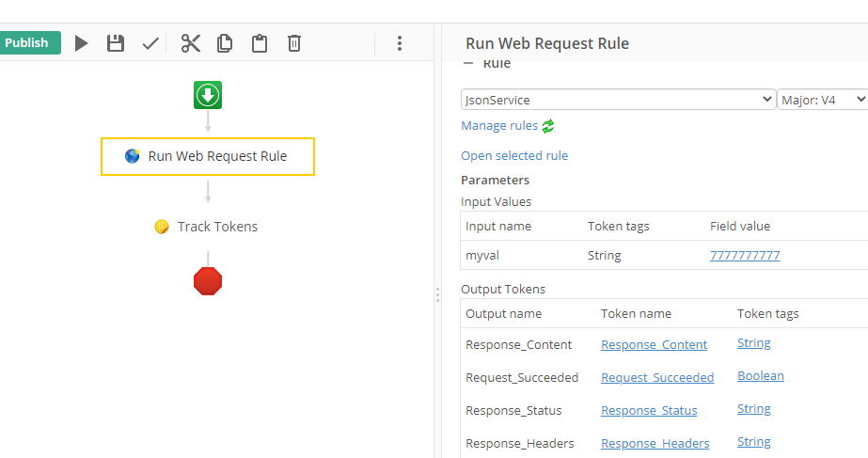
Task: Select the green start node
Action: click(208, 95)
